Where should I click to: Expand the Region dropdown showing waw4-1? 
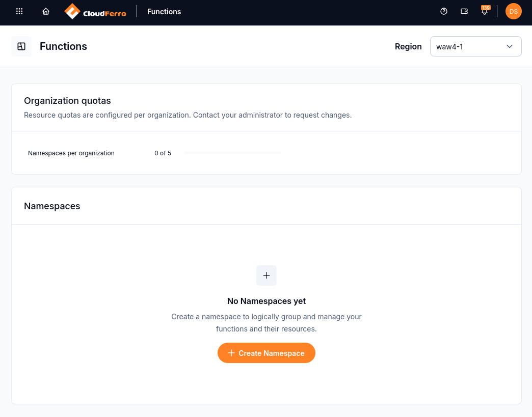pyautogui.click(x=475, y=46)
